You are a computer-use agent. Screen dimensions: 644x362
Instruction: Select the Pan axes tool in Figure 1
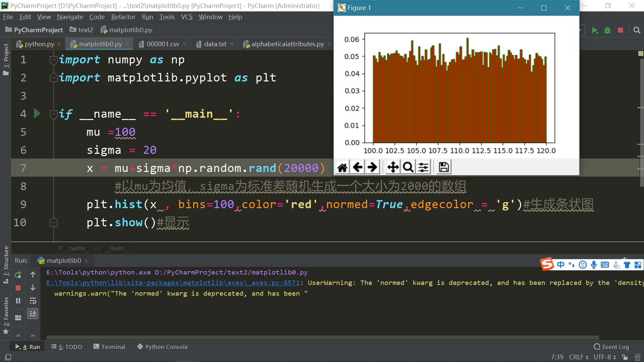coord(393,167)
